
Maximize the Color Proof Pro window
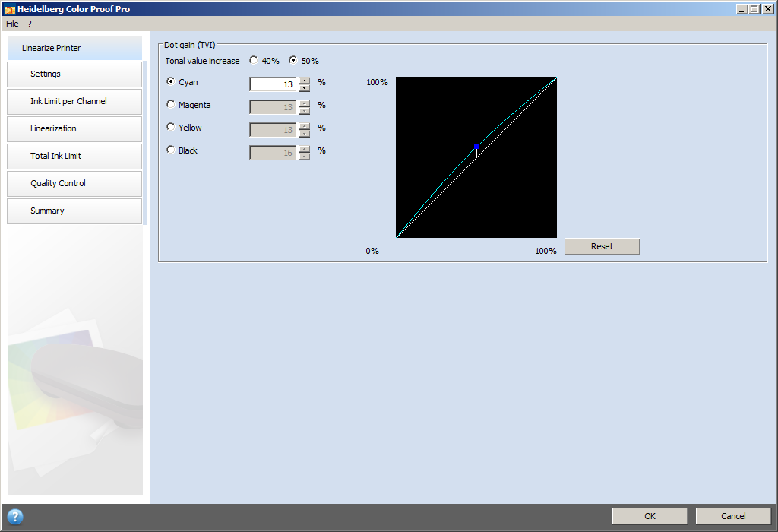click(754, 9)
